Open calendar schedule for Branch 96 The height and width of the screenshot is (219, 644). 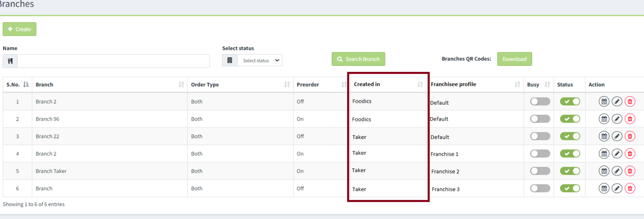pyautogui.click(x=604, y=119)
